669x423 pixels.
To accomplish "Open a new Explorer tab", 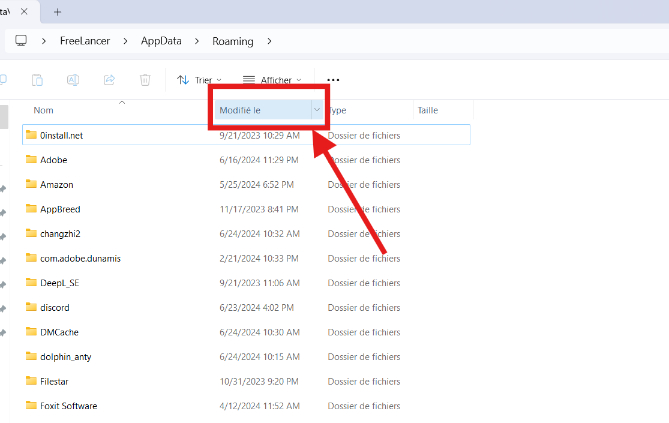I will [x=58, y=12].
